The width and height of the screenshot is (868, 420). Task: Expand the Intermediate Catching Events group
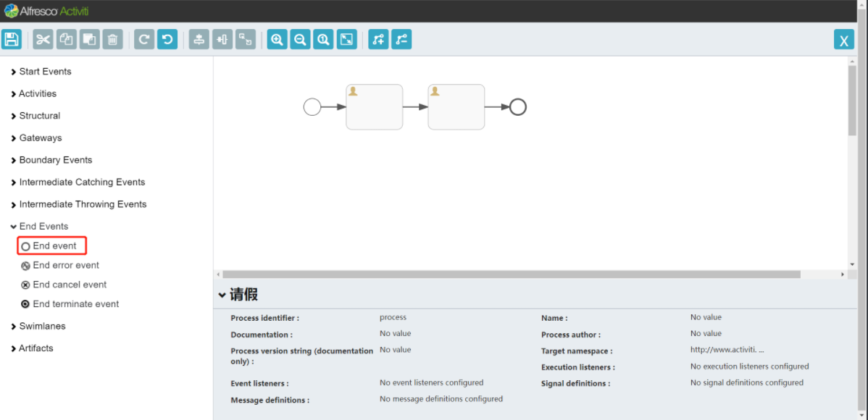[78, 182]
